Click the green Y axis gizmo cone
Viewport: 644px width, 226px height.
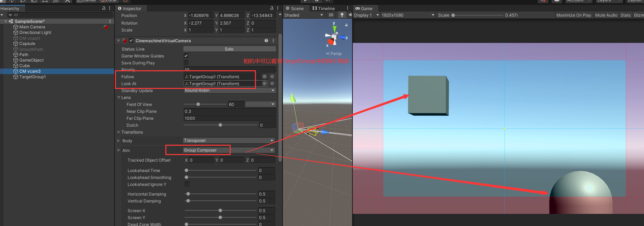coord(334,29)
